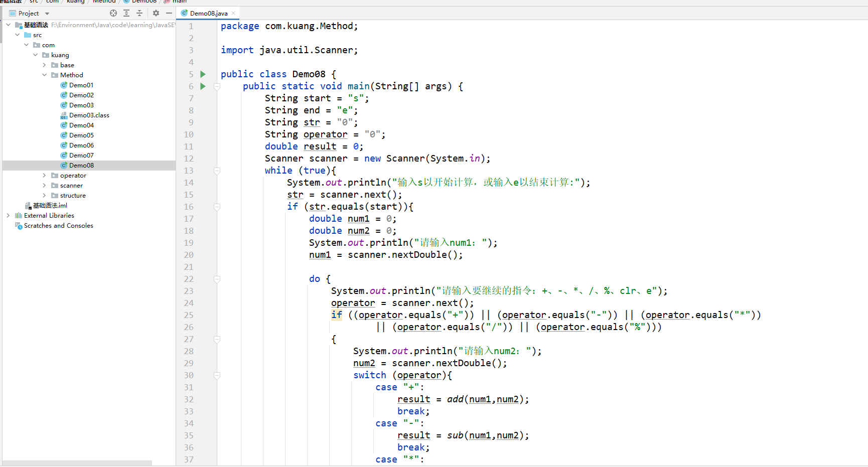Expand the scanner package
Image resolution: width=868 pixels, height=467 pixels.
tap(45, 186)
